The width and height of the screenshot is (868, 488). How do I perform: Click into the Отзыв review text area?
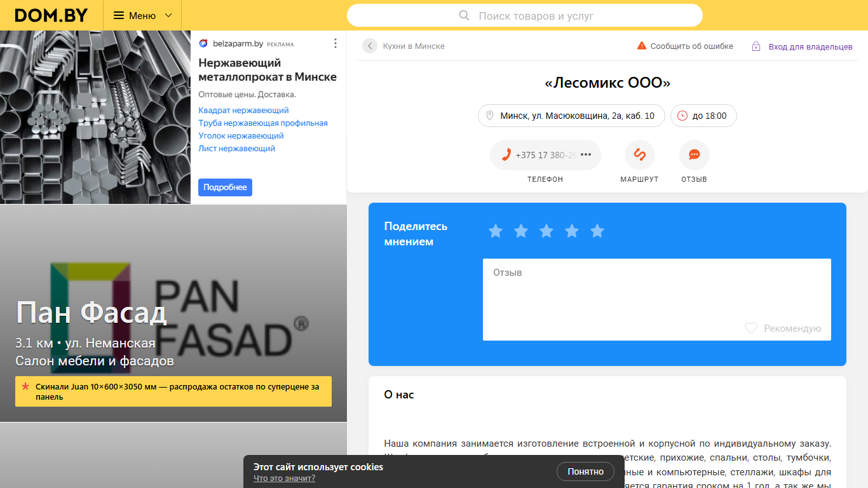point(657,299)
